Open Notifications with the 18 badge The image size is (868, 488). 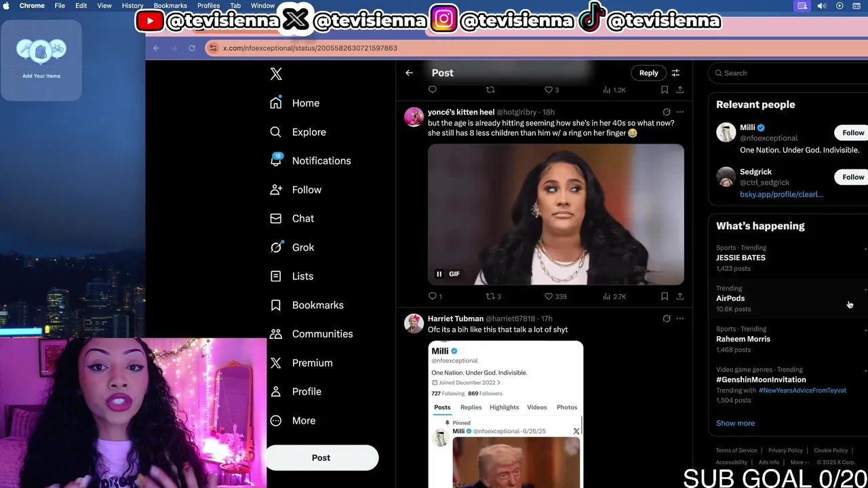pos(310,161)
